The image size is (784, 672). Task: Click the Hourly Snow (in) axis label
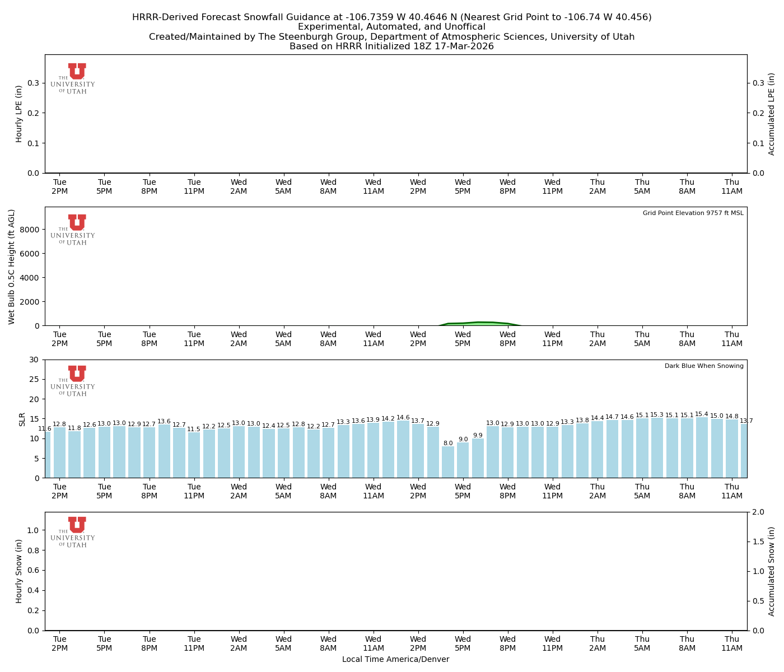(19, 571)
